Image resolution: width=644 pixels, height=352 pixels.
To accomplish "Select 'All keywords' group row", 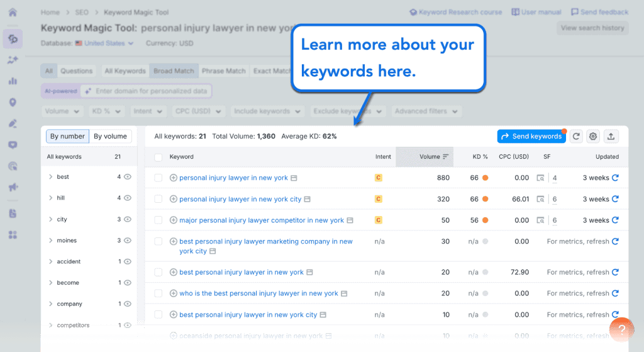I will click(89, 157).
